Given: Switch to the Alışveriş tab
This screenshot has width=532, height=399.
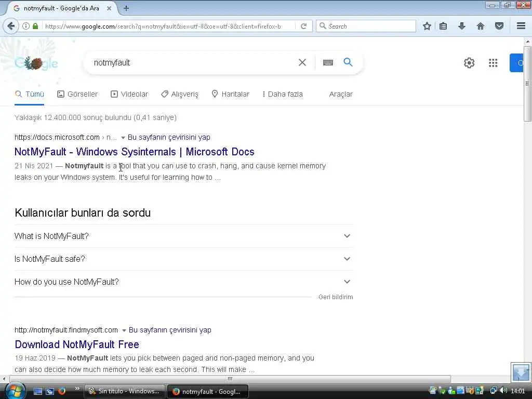Looking at the screenshot, I should click(x=179, y=94).
